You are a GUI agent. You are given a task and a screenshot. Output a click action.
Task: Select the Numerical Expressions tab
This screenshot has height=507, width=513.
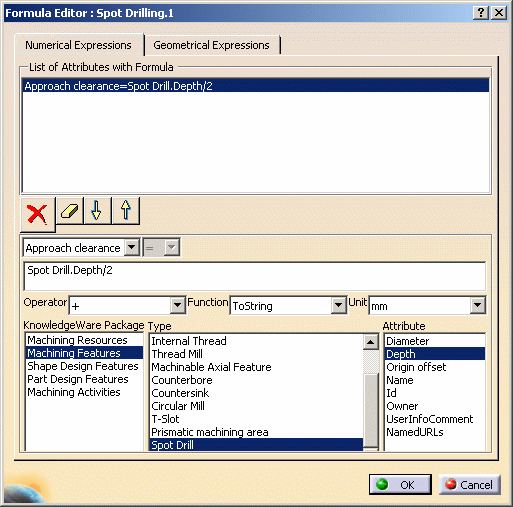point(79,45)
